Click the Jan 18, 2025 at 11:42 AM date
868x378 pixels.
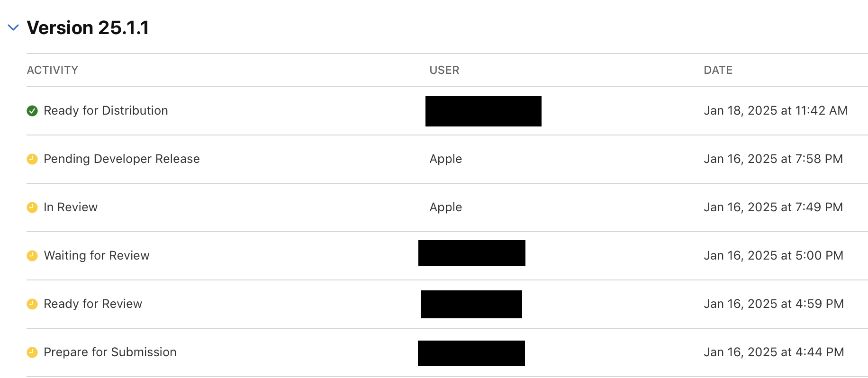point(775,110)
